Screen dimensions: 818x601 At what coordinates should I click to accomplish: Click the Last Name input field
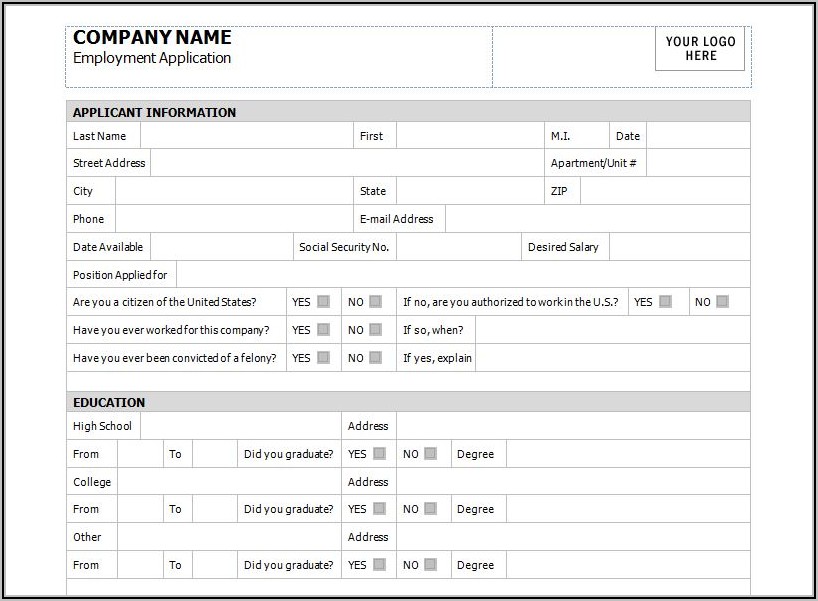coord(246,136)
